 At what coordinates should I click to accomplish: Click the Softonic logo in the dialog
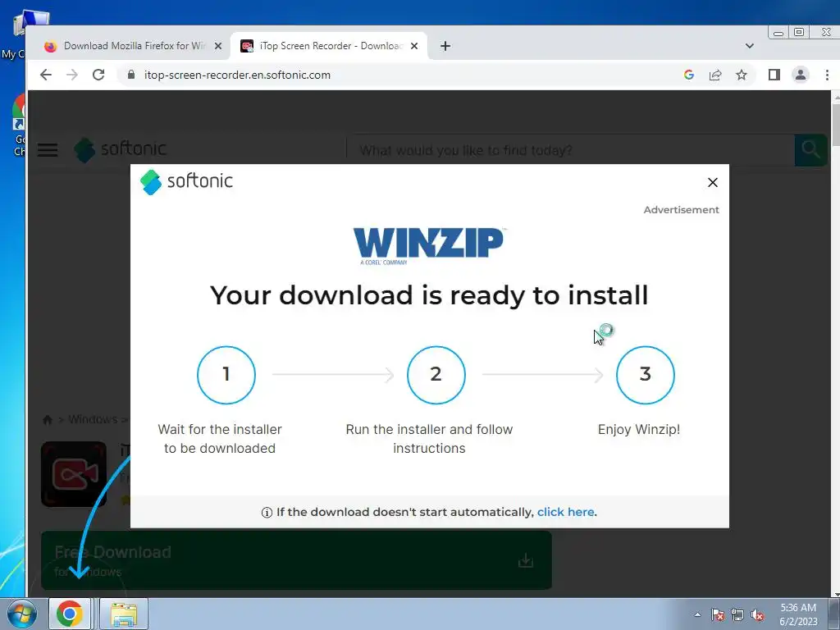pyautogui.click(x=186, y=181)
